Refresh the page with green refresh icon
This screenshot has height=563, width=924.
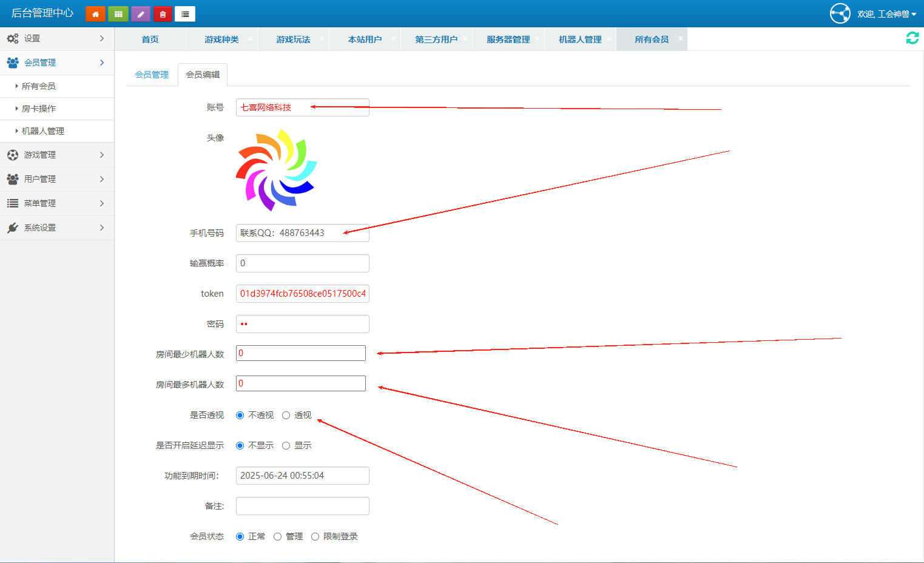point(912,38)
